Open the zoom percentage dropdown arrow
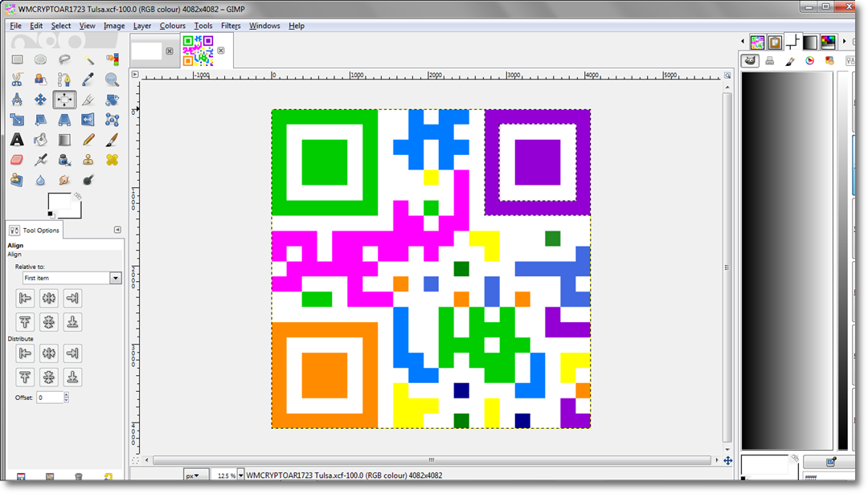The image size is (868, 494). [x=240, y=476]
